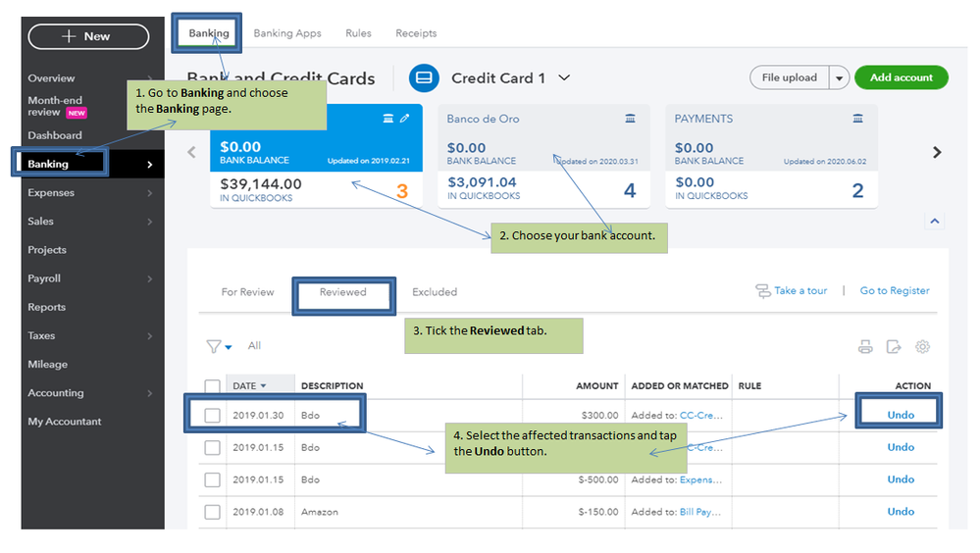Tick checkbox for 2019.01.30 Bdo transaction
980x553 pixels.
click(213, 415)
